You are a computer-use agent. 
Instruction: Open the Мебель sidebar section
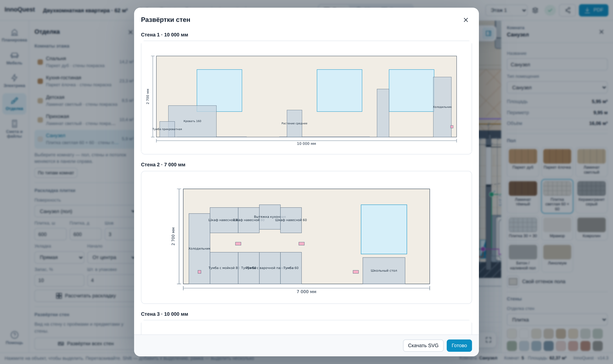click(14, 58)
